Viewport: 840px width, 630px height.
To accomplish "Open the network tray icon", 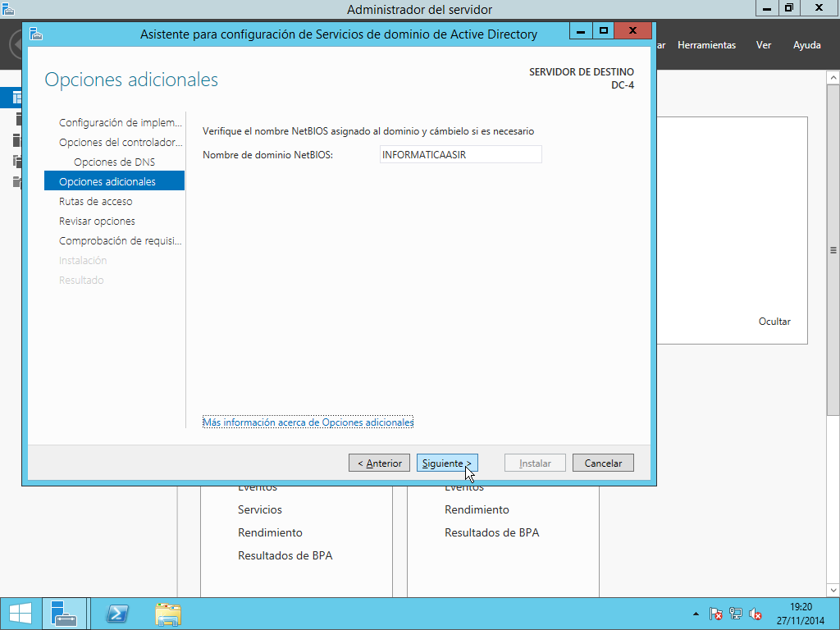I will pyautogui.click(x=736, y=614).
